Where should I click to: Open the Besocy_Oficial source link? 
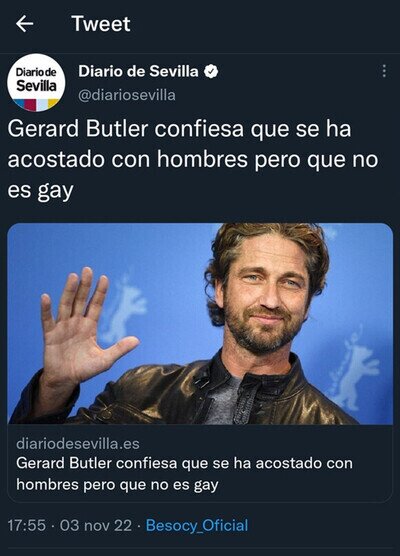[x=197, y=526]
